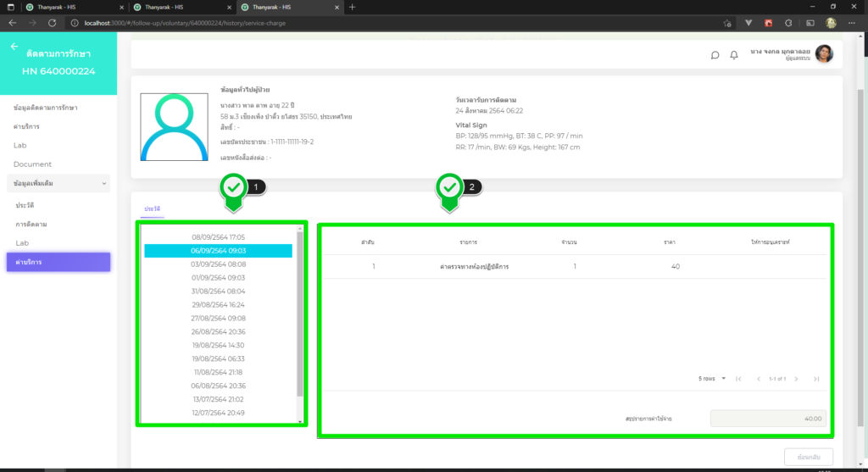Go to the first page of the table
Image resolution: width=868 pixels, height=472 pixels.
[738, 379]
